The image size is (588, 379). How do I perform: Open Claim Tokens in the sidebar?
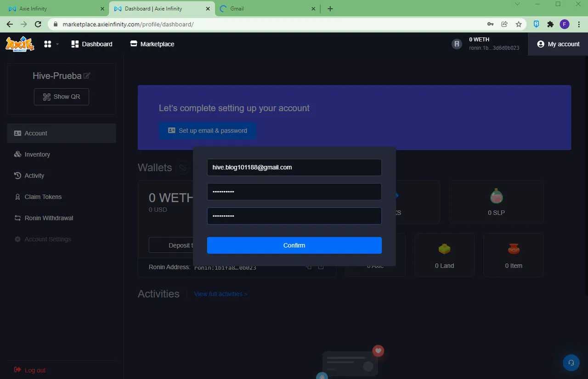(62, 197)
